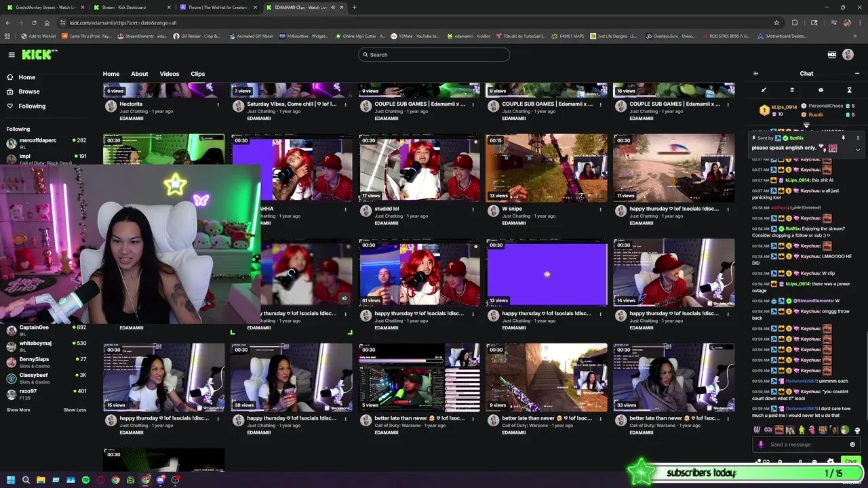Viewport: 868px width, 488px height.
Task: Click the hourglass slow-mode icon
Action: [849, 90]
